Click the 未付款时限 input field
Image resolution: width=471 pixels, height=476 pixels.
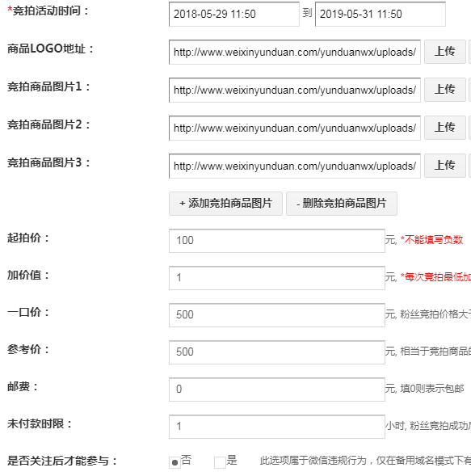tap(277, 427)
